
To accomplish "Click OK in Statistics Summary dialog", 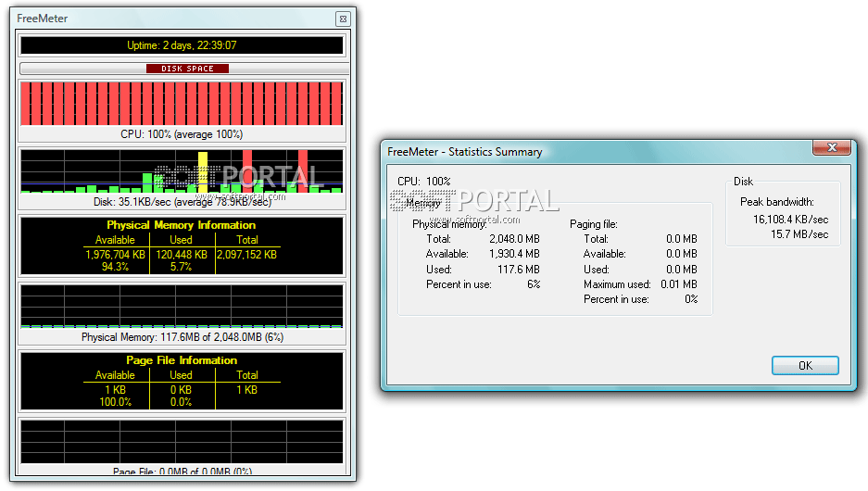I will tap(805, 365).
